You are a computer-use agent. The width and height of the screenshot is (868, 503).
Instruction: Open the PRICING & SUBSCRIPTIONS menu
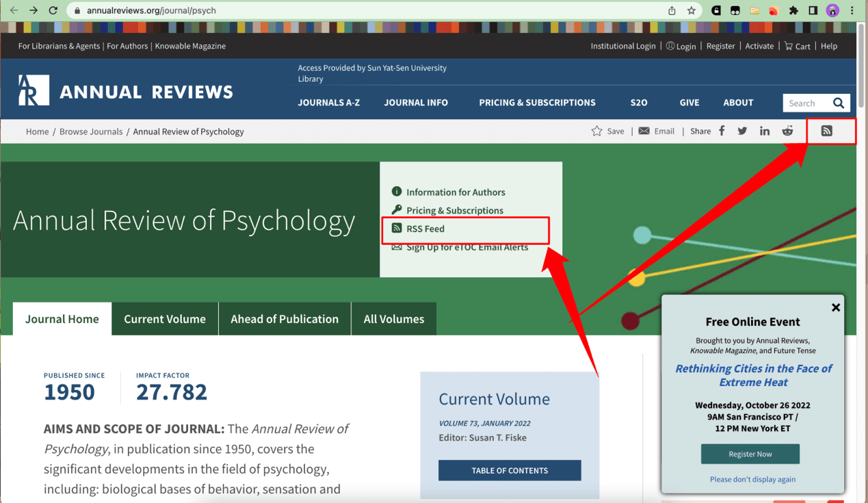(x=537, y=103)
